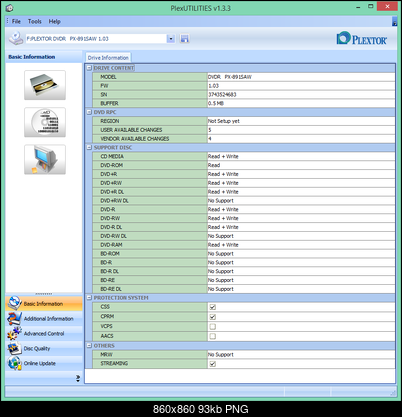The image size is (402, 417).
Task: Click the BUFFER value 0.5 MB
Action: [216, 103]
